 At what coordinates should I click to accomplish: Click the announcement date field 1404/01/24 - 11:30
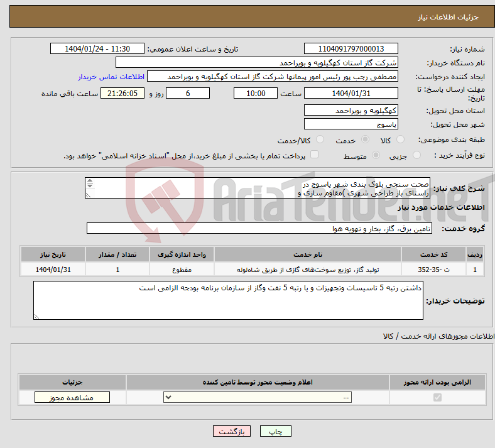[97, 48]
